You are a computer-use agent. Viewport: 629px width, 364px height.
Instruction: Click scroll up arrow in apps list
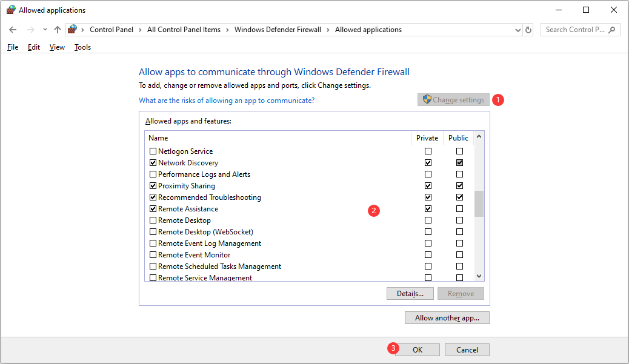[479, 137]
